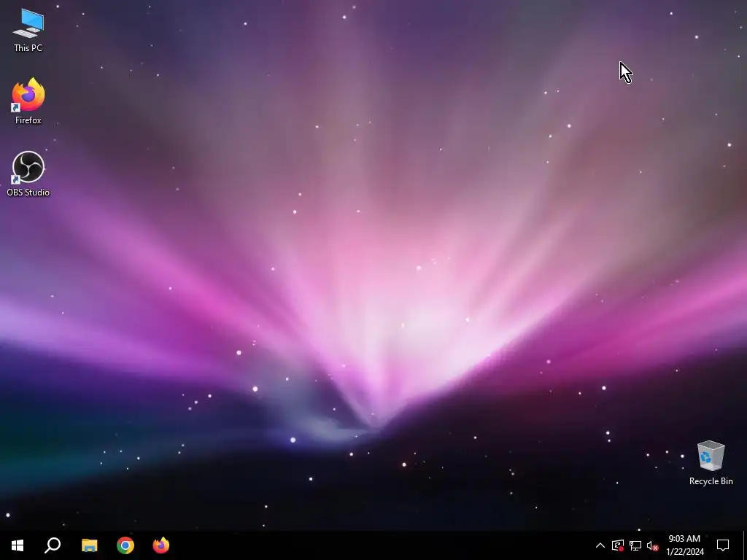Open the Action Center notifications icon

(723, 545)
